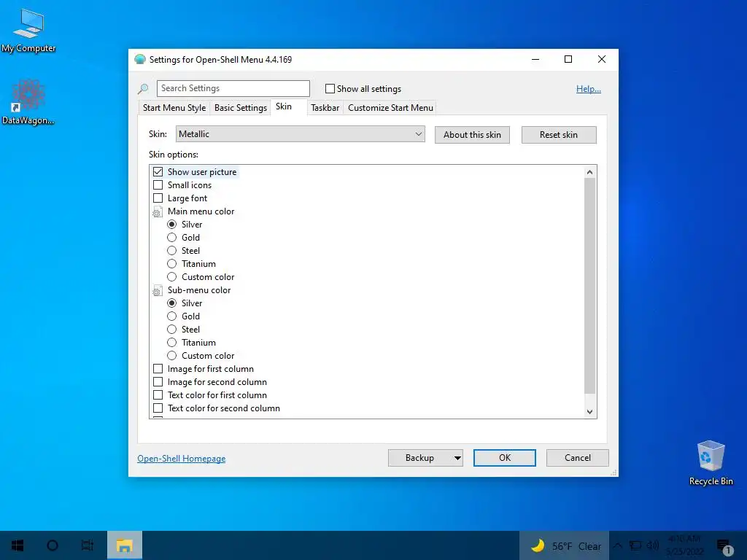Click the Sub-menu color group icon
Screen dimensions: 747x560
click(x=158, y=290)
